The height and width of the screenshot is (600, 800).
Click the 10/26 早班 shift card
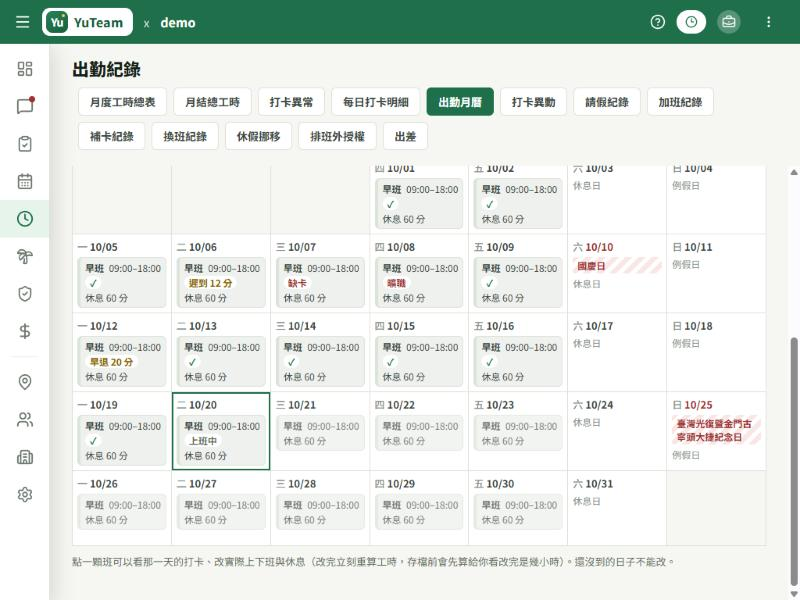(122, 512)
